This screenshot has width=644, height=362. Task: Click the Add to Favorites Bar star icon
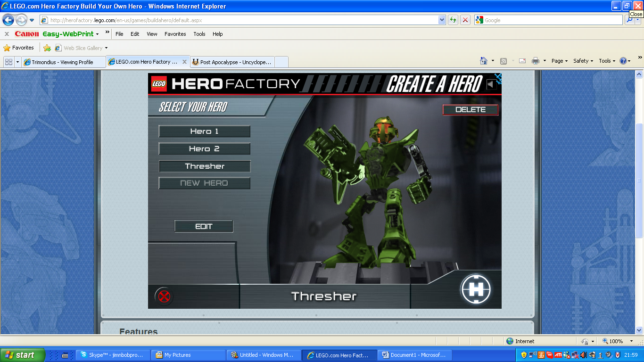click(47, 48)
